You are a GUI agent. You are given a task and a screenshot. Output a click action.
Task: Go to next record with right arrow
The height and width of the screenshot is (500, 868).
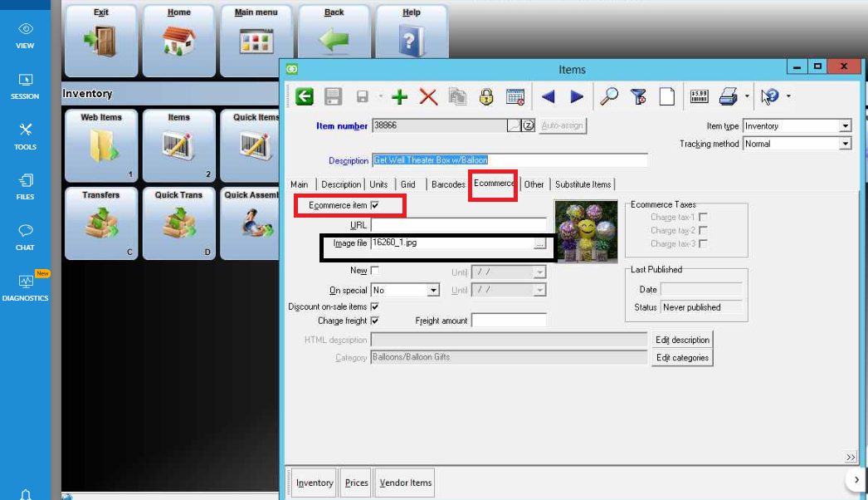click(x=577, y=97)
